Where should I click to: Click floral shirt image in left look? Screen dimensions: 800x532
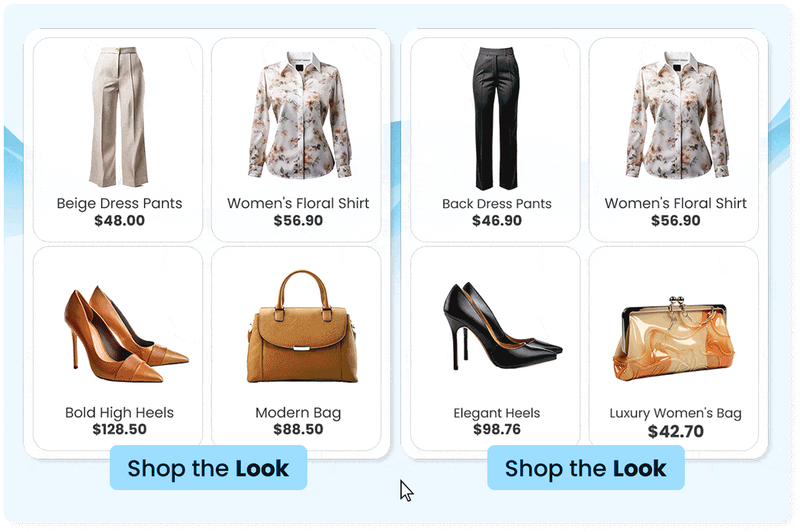click(300, 115)
